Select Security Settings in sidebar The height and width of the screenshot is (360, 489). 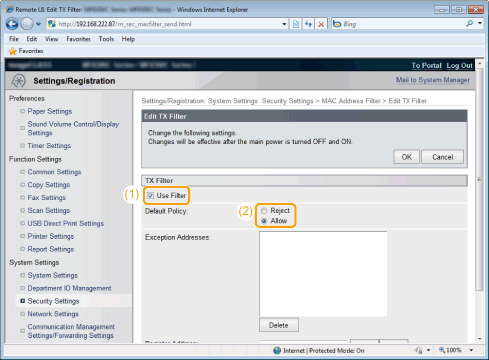point(53,301)
